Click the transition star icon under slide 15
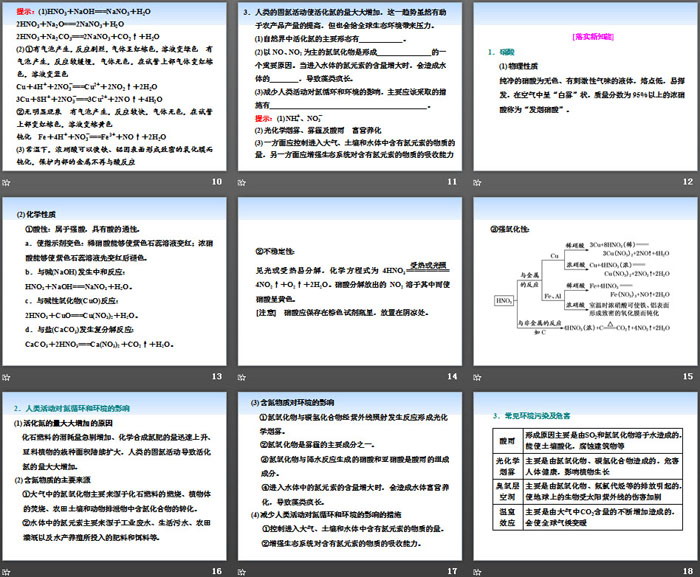This screenshot has width=700, height=577. point(478,376)
